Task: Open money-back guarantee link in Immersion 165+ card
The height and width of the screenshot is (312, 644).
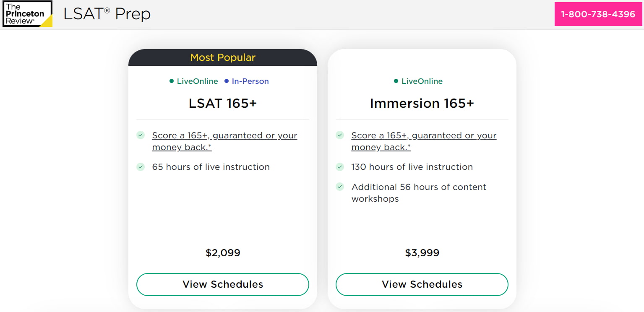Action: (x=424, y=141)
